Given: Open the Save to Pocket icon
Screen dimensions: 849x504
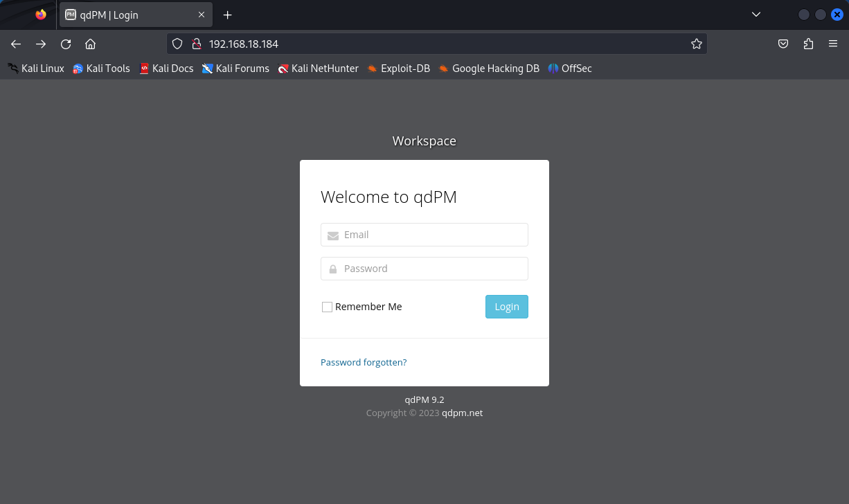Looking at the screenshot, I should (x=783, y=44).
